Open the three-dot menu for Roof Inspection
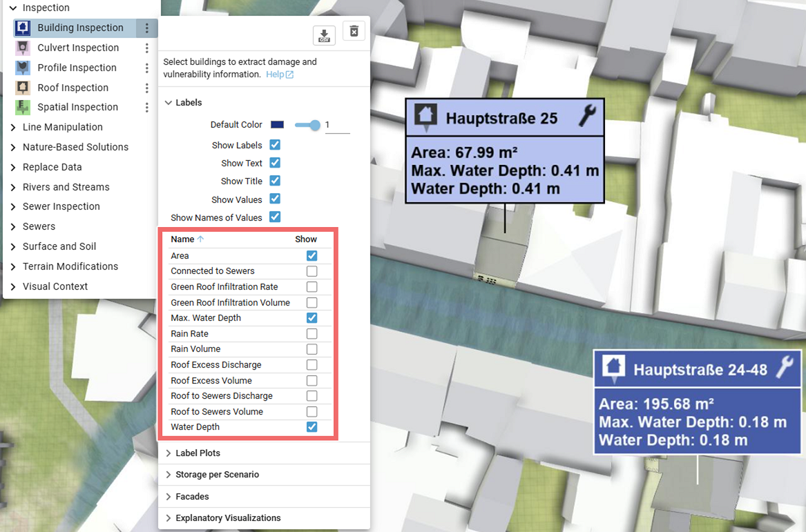Image resolution: width=806 pixels, height=532 pixels. [x=147, y=88]
